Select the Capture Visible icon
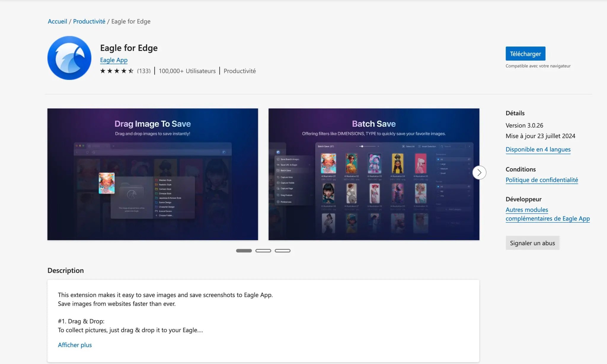 278,183
